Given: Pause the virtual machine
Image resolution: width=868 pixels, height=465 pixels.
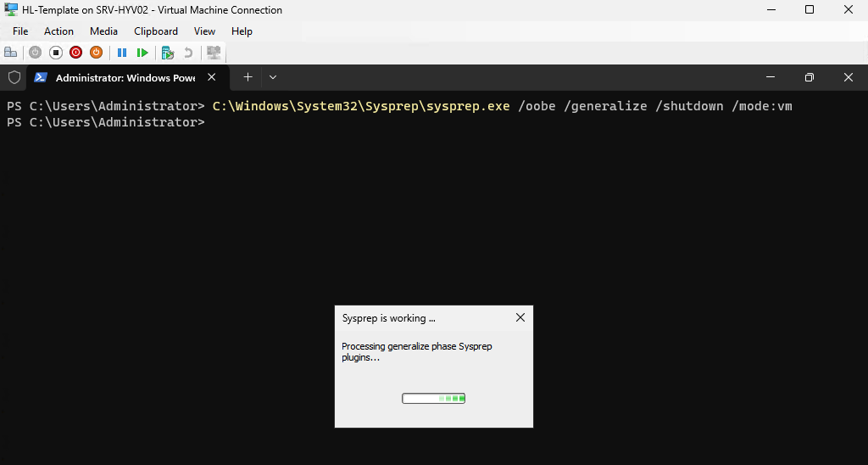Looking at the screenshot, I should 122,53.
